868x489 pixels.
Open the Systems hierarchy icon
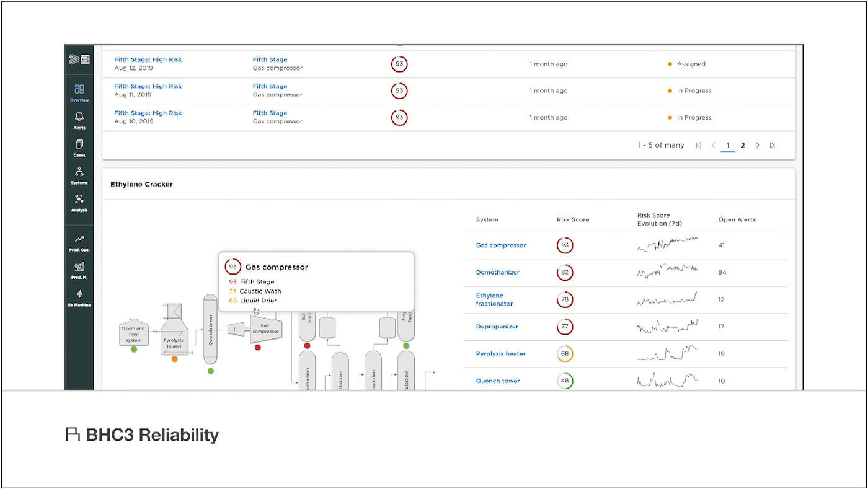click(79, 172)
